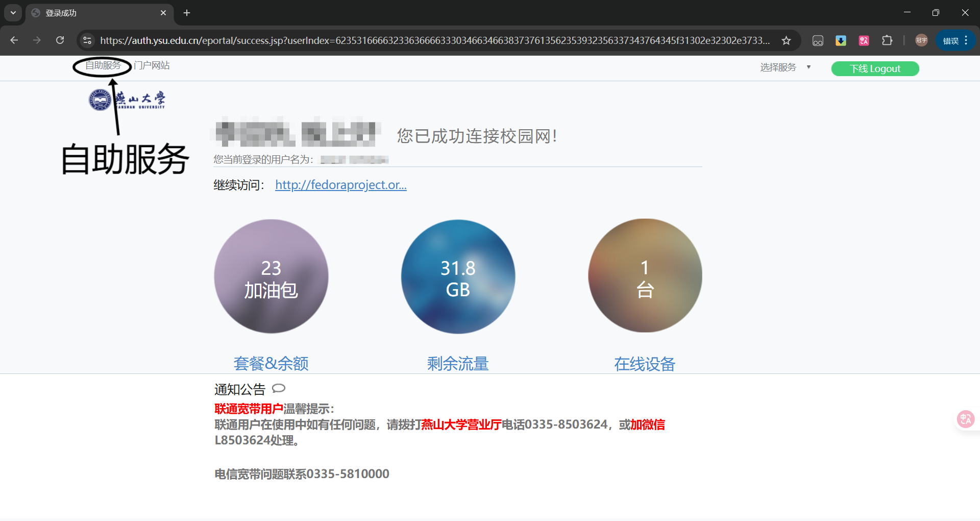Bookmark this page with star icon

[786, 40]
